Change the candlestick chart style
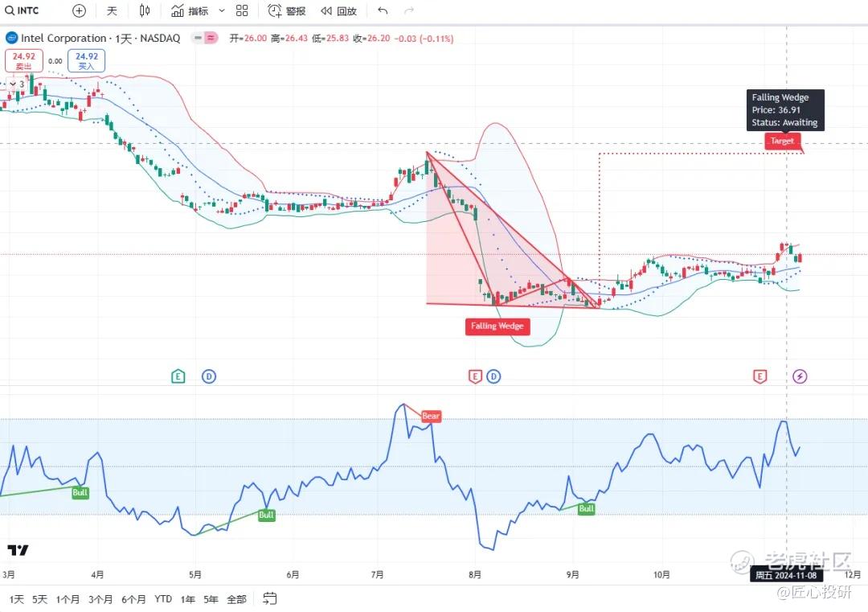This screenshot has width=868, height=612. click(145, 10)
